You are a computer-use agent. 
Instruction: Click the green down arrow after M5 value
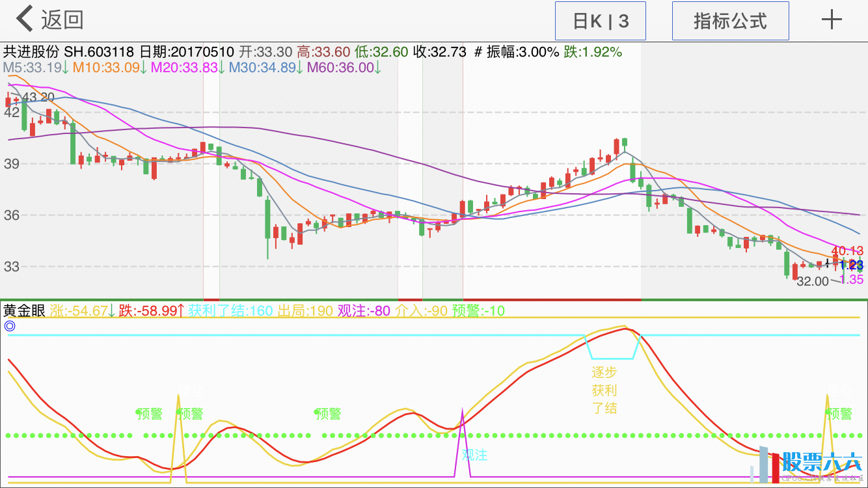(x=66, y=67)
